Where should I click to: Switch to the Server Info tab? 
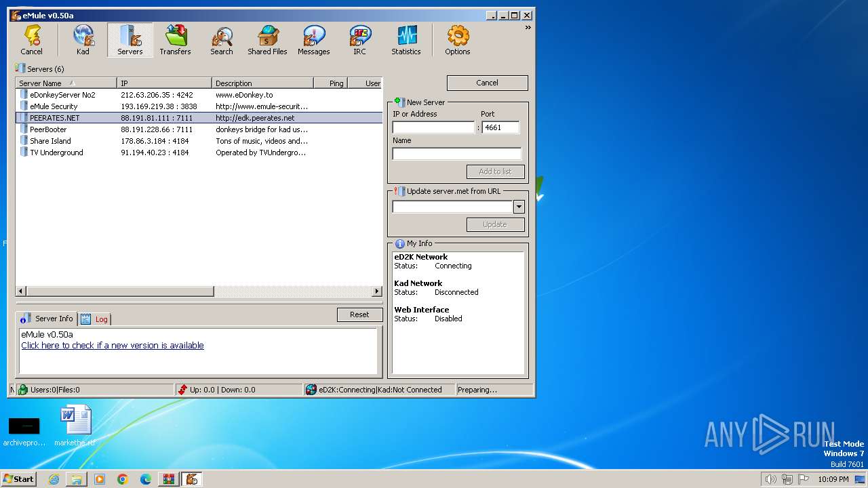click(x=46, y=319)
